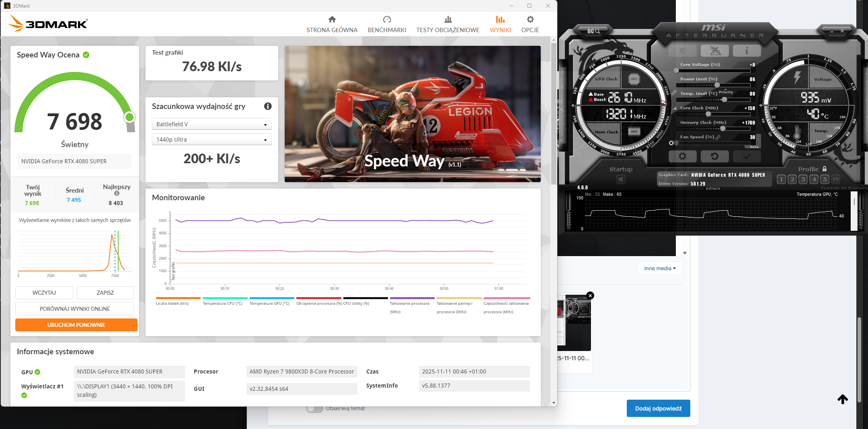Toggle the fan speed link icon

718,137
